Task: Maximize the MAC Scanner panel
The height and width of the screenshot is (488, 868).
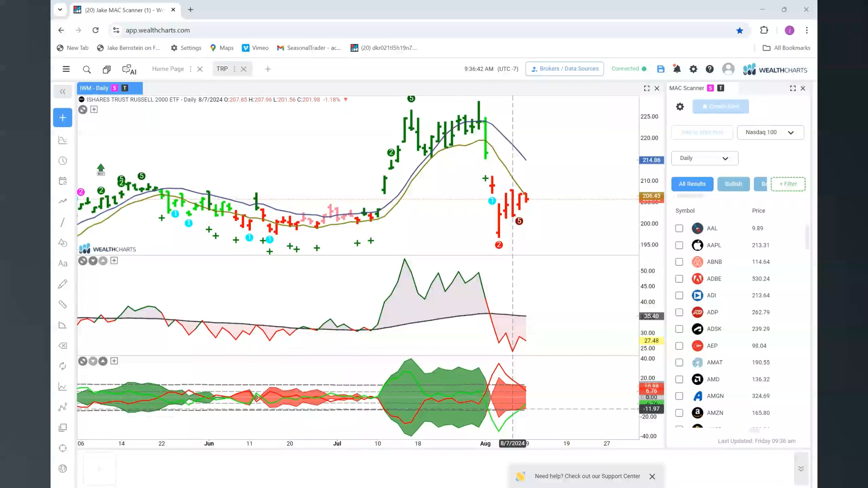Action: [x=793, y=89]
